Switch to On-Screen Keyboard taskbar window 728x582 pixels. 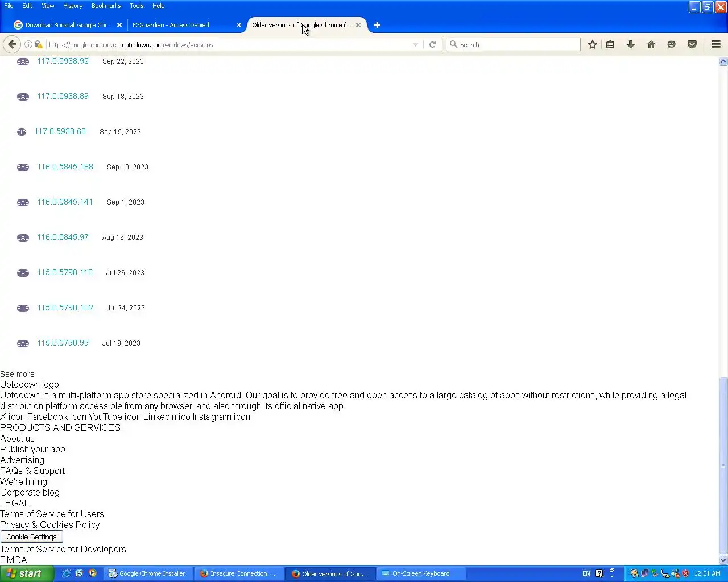coord(421,573)
